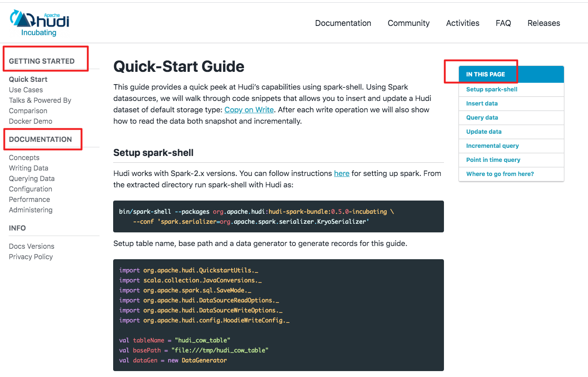Jump to Query data in page contents

tap(482, 117)
